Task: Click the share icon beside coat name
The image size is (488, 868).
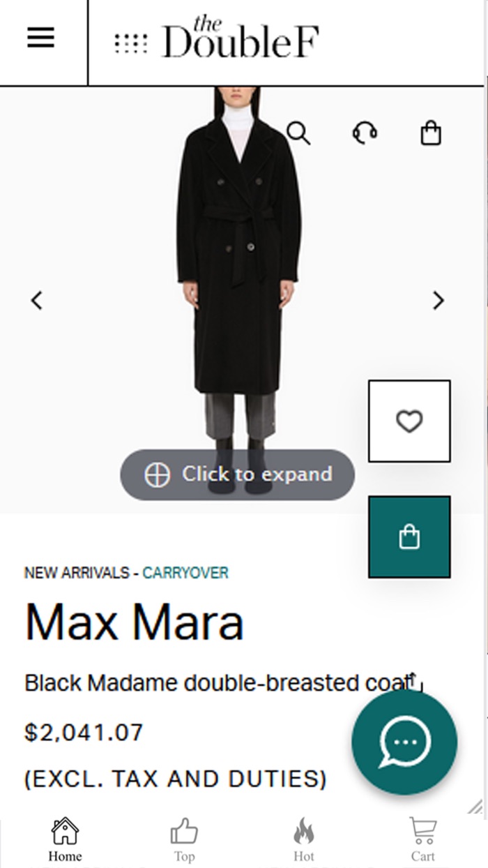Action: [x=415, y=682]
